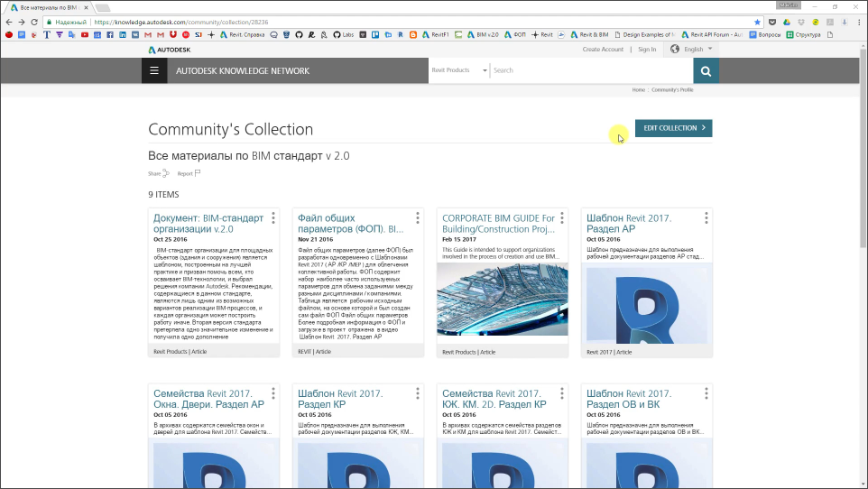Click the globe language icon
868x489 pixels.
675,50
